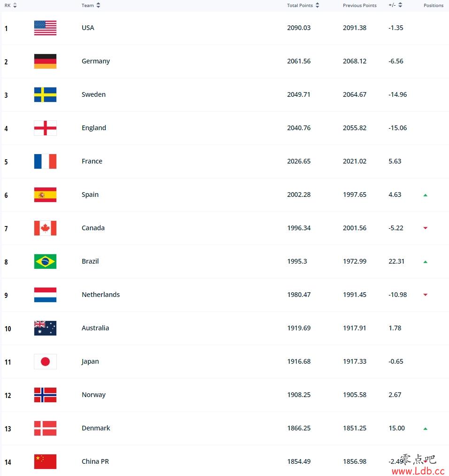Viewport: 449px width, 476px height.
Task: Click the Sweden flag icon
Action: pos(45,95)
